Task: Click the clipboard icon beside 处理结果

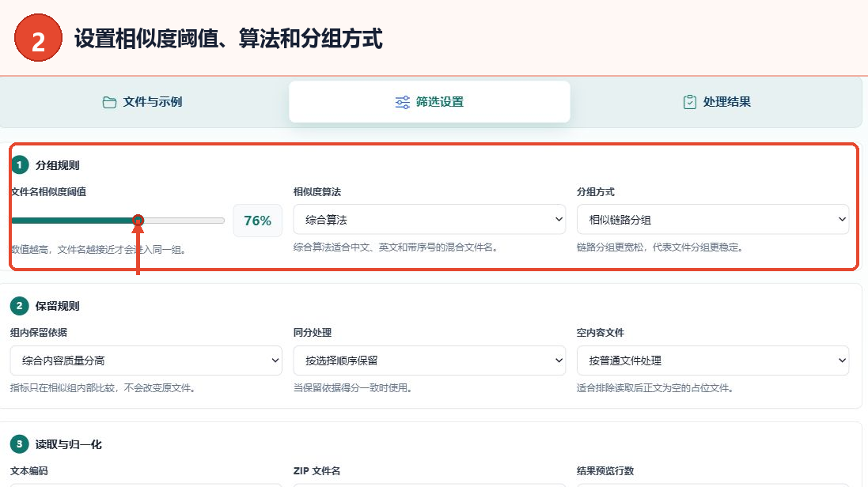Action: coord(690,103)
